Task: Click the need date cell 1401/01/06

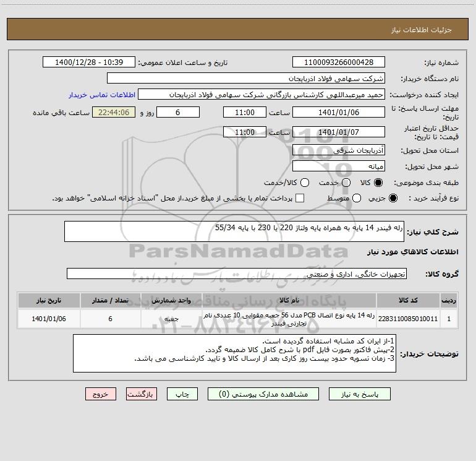Action: (49, 319)
